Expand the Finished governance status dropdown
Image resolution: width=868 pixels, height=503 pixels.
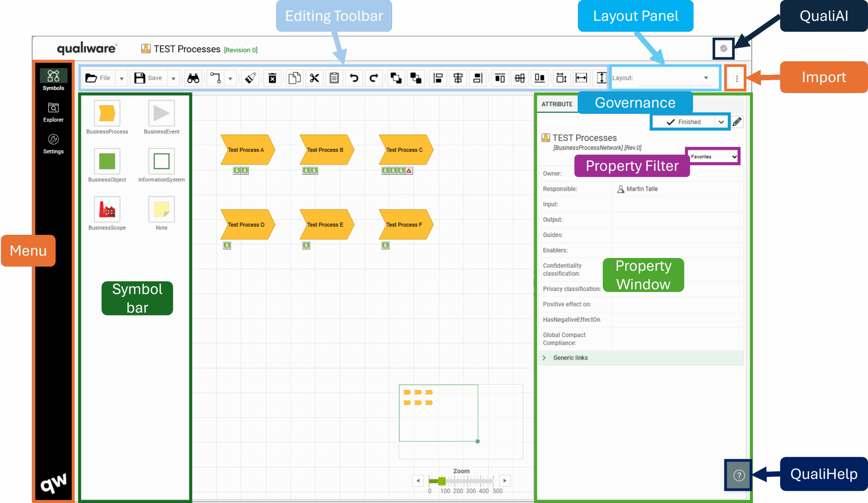721,122
